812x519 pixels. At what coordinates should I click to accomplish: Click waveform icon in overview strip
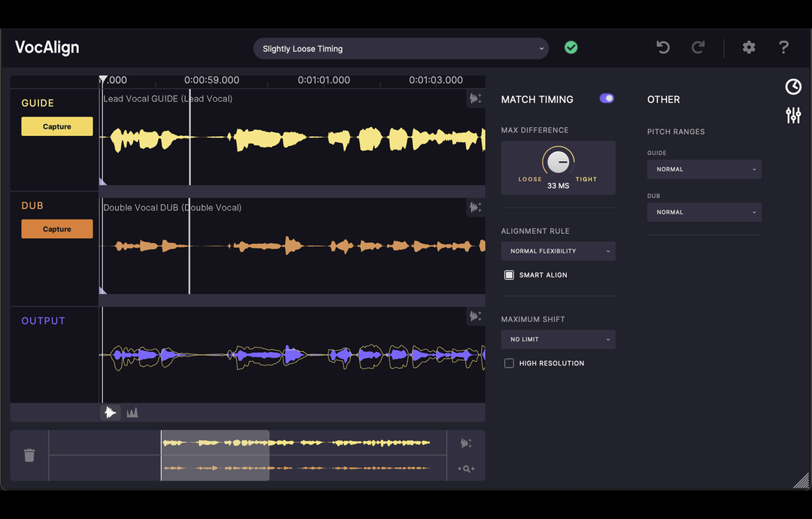pos(466,443)
